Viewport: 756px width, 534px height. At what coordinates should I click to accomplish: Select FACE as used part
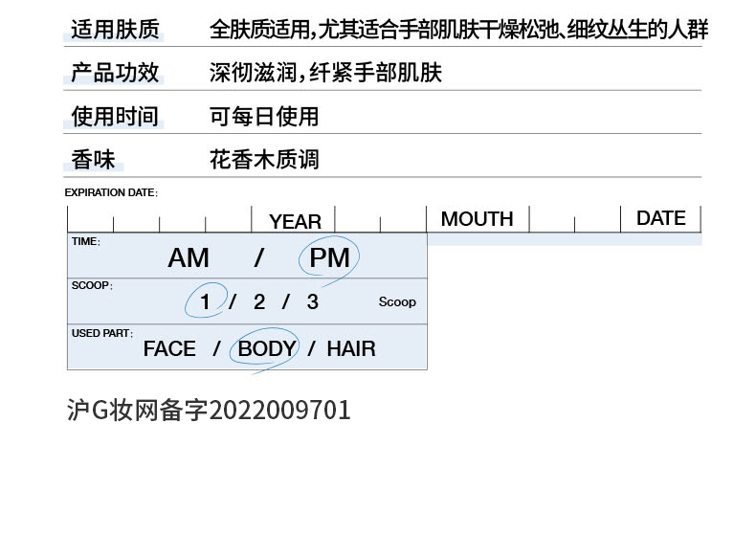coord(169,349)
